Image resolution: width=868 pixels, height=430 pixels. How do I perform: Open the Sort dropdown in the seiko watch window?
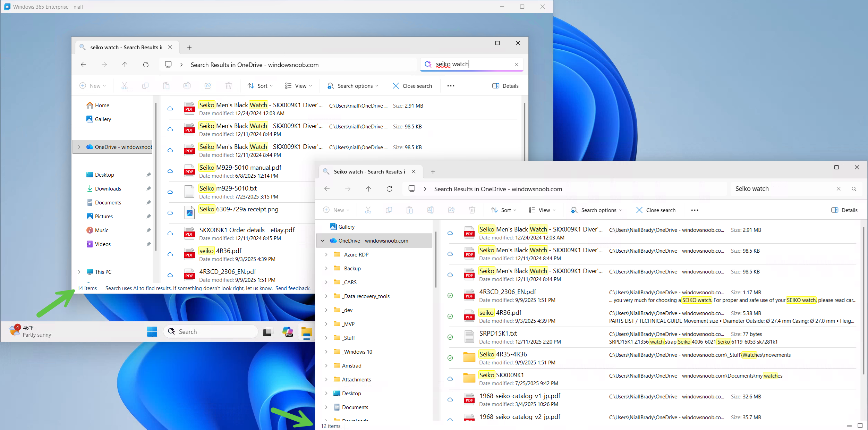pos(260,86)
